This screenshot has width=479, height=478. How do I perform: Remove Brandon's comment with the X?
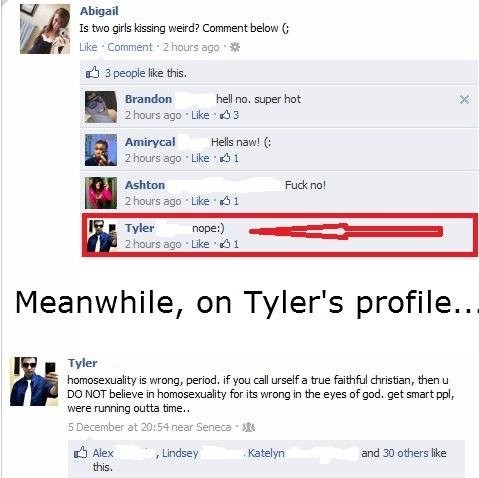pyautogui.click(x=464, y=99)
